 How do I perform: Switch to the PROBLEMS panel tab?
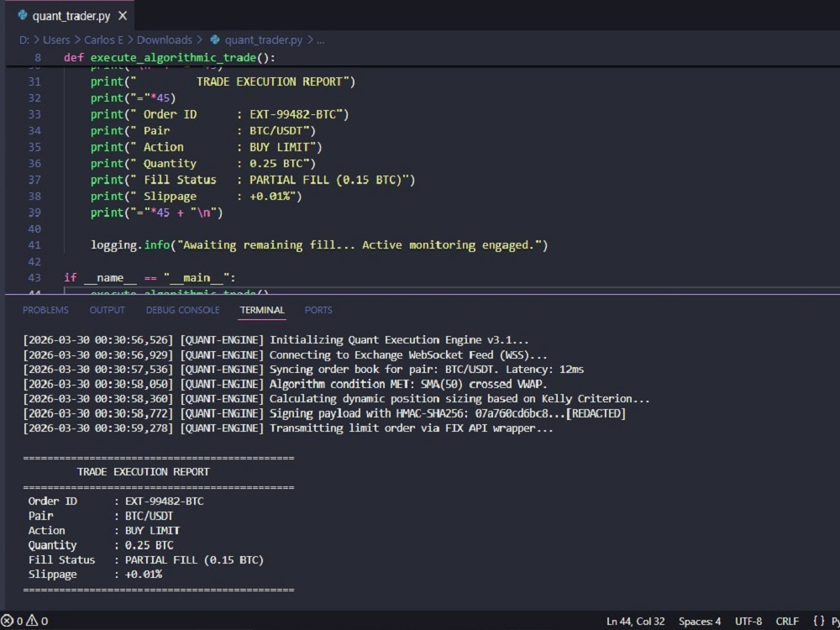tap(45, 310)
